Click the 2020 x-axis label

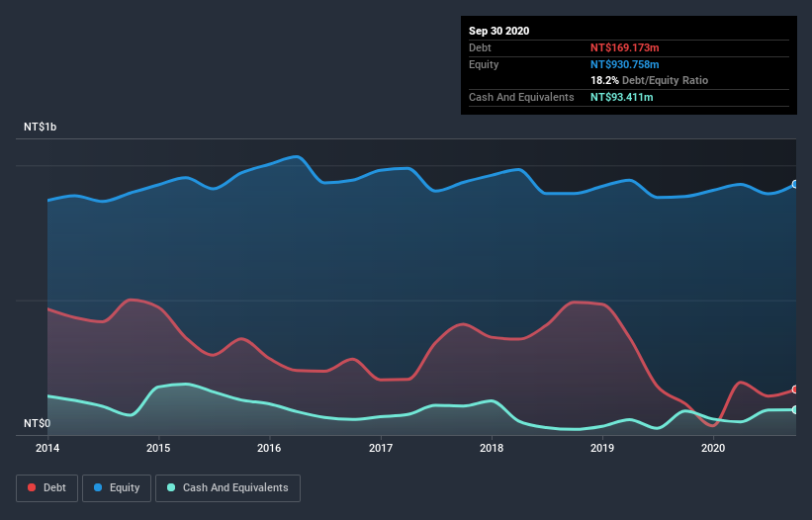(713, 448)
